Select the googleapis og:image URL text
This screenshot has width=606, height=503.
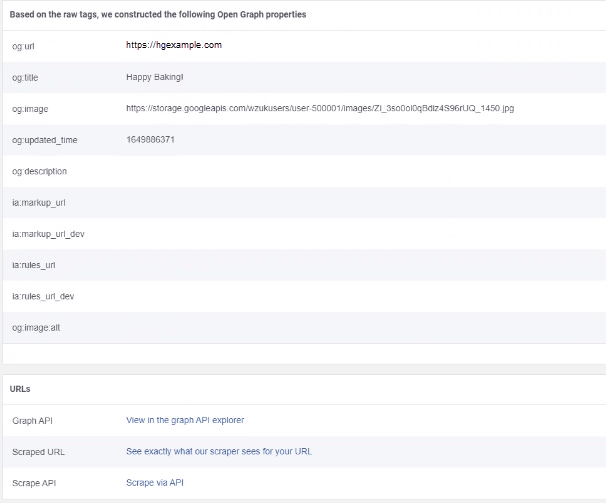(x=320, y=108)
